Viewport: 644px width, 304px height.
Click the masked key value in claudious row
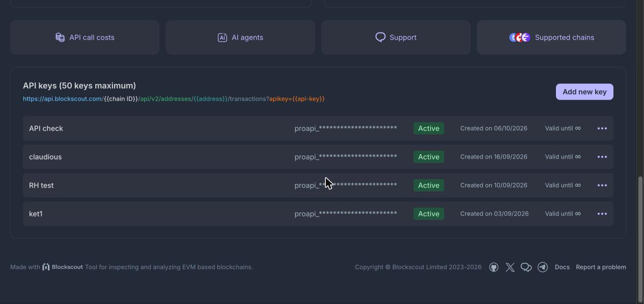click(x=346, y=157)
